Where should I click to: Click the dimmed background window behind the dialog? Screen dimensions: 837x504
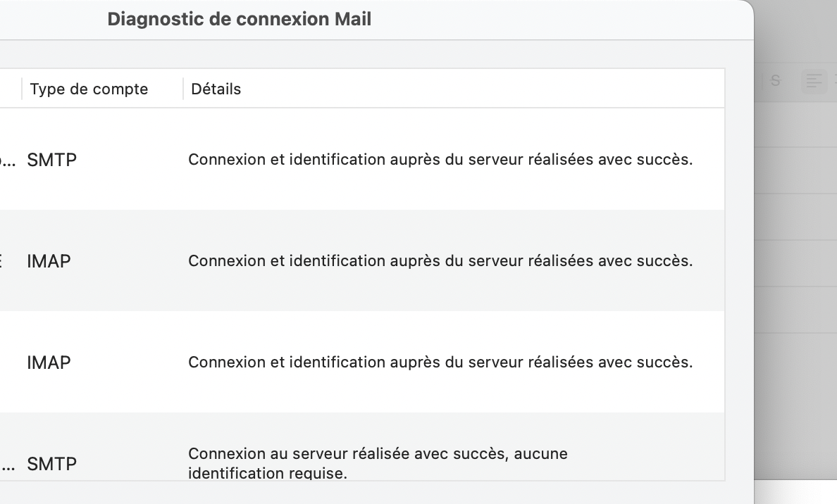point(796,282)
